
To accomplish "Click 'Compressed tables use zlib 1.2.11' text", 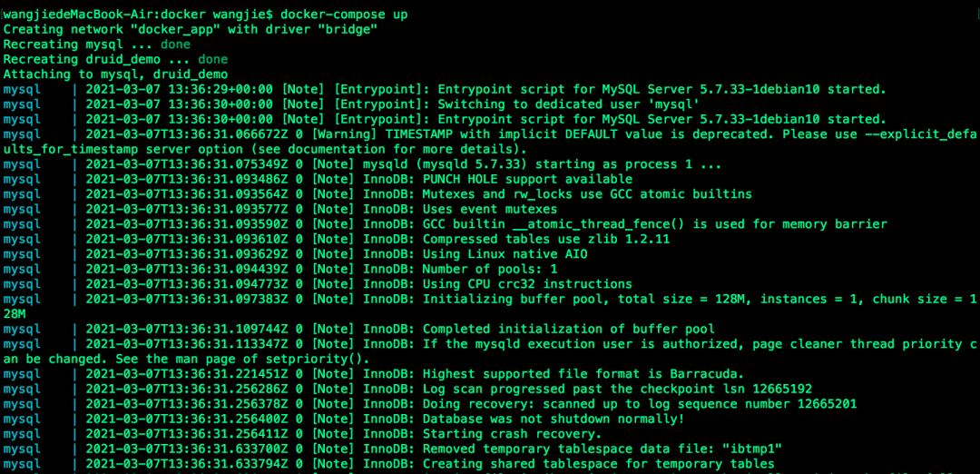I will (546, 239).
